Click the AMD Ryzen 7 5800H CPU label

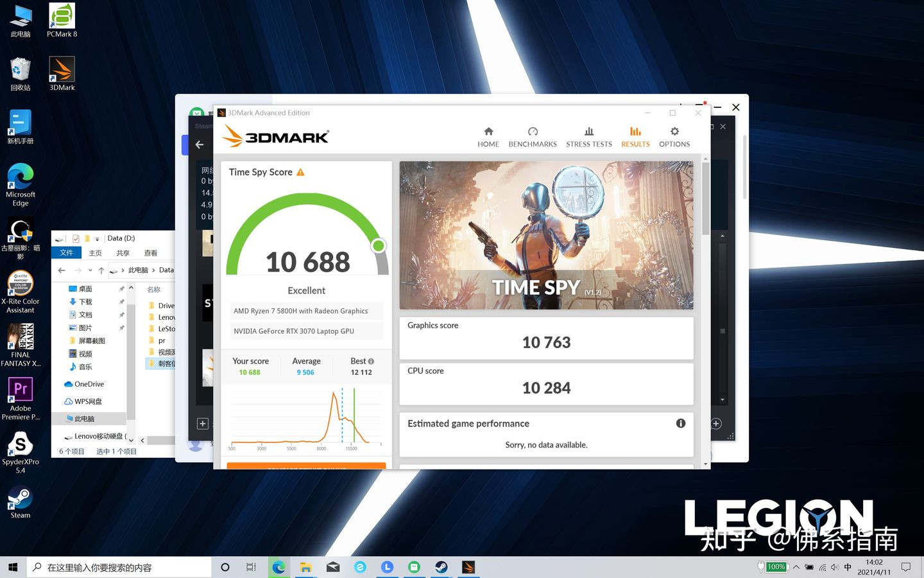(x=301, y=311)
